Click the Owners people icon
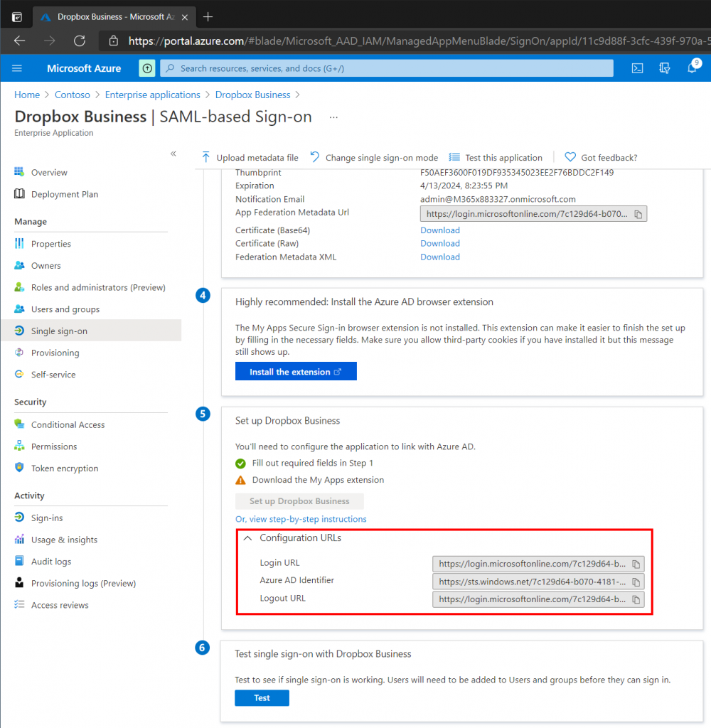 coord(19,266)
